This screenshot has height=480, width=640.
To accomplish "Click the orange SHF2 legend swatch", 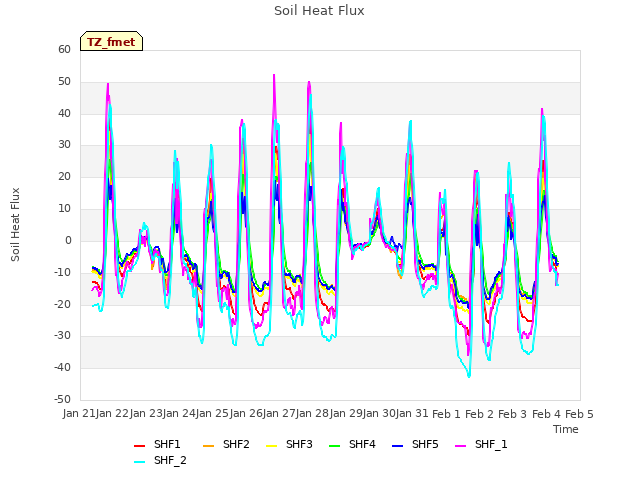I will click(x=209, y=446).
